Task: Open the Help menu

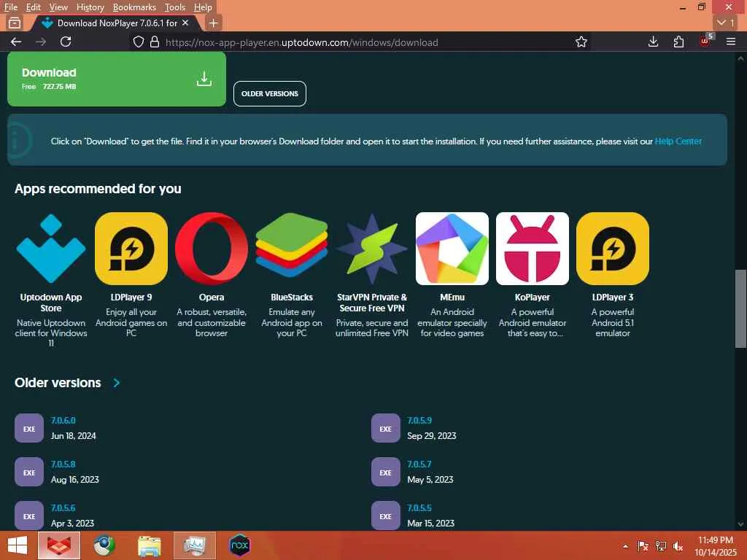Action: tap(203, 7)
